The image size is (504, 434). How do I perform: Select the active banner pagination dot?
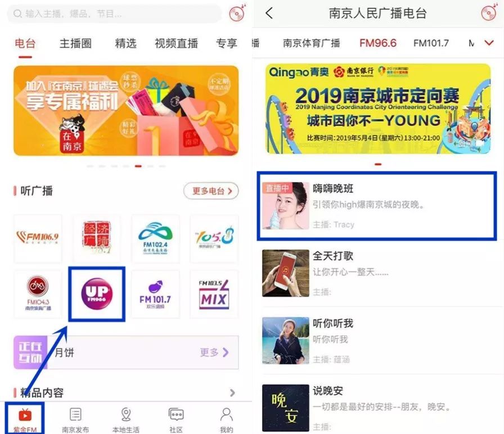pos(138,166)
